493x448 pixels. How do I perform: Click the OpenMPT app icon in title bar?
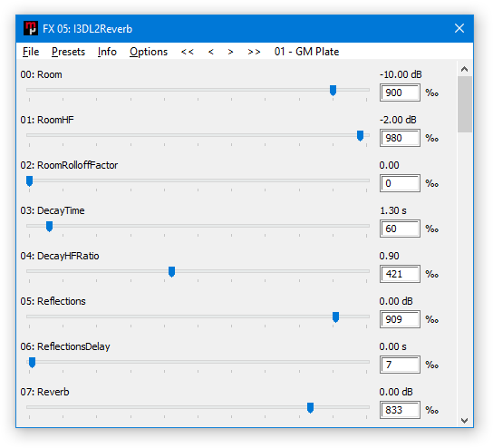[x=31, y=28]
